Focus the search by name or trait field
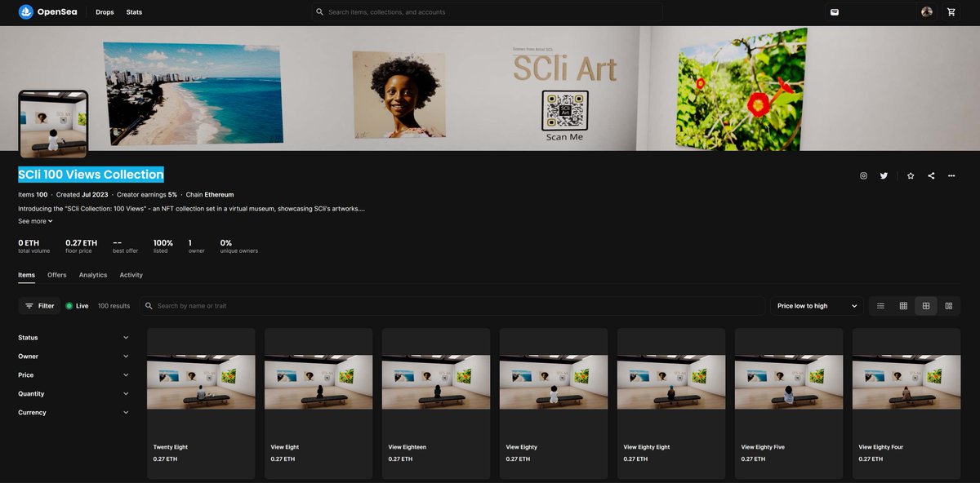Viewport: 980px width, 483px height. click(x=452, y=306)
